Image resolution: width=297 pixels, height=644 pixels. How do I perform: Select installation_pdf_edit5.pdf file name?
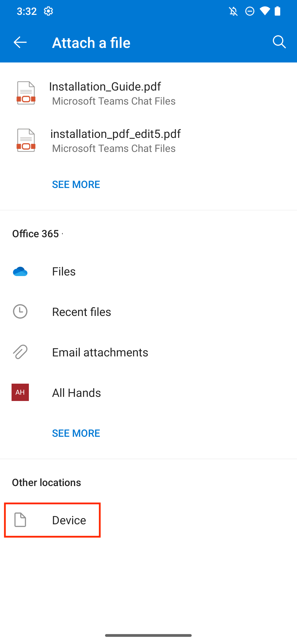(116, 134)
